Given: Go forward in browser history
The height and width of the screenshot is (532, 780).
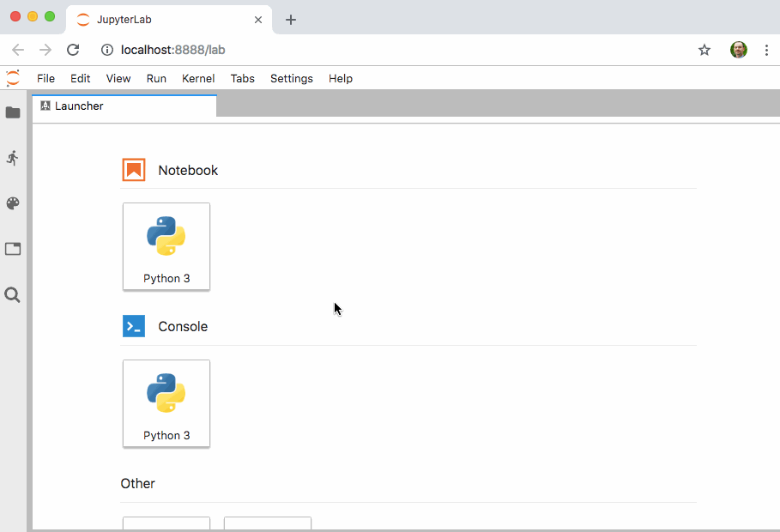Looking at the screenshot, I should [45, 50].
